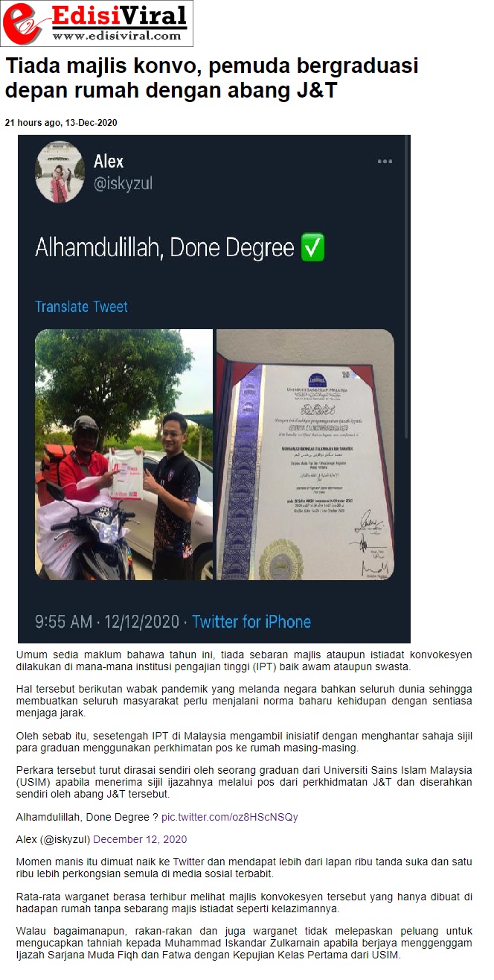Image resolution: width=494 pixels, height=980 pixels.
Task: Click the Twitter for iPhone source link
Action: (251, 622)
